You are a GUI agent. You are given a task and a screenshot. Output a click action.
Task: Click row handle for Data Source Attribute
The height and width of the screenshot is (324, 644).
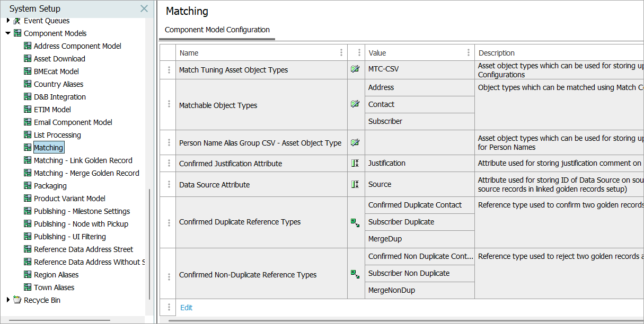169,184
